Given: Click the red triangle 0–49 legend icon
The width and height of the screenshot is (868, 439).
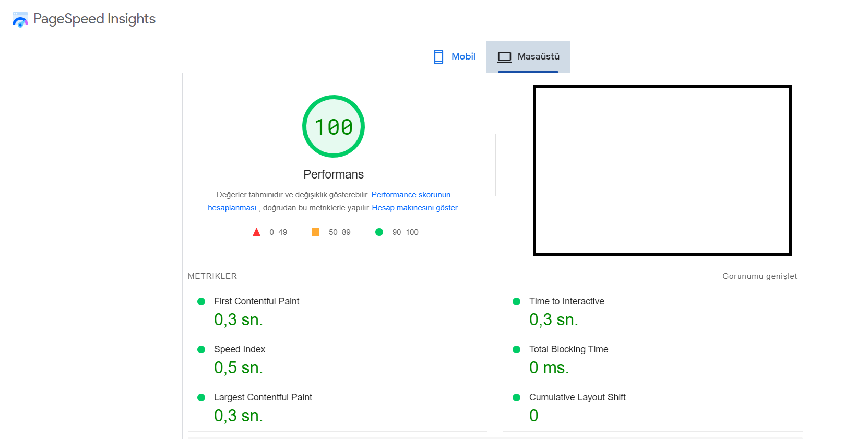Looking at the screenshot, I should pos(256,232).
